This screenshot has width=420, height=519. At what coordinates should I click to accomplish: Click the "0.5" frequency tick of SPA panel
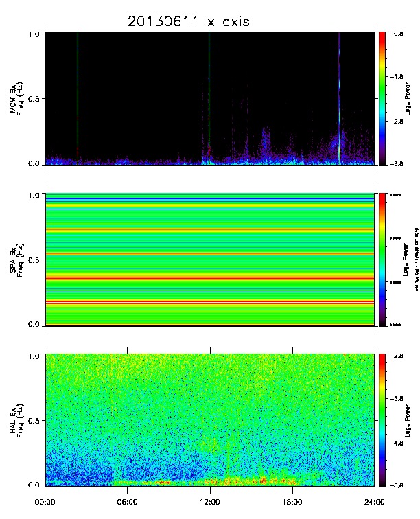[x=34, y=259]
